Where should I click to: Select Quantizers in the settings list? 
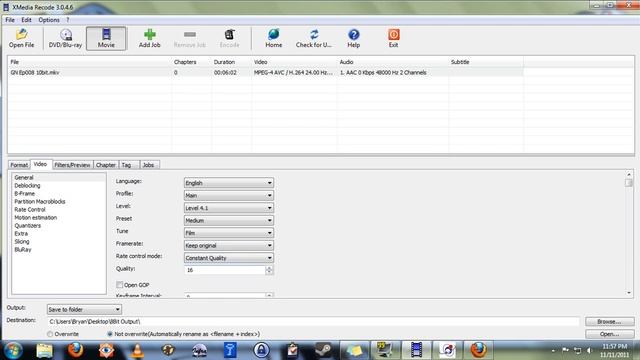[x=27, y=225]
